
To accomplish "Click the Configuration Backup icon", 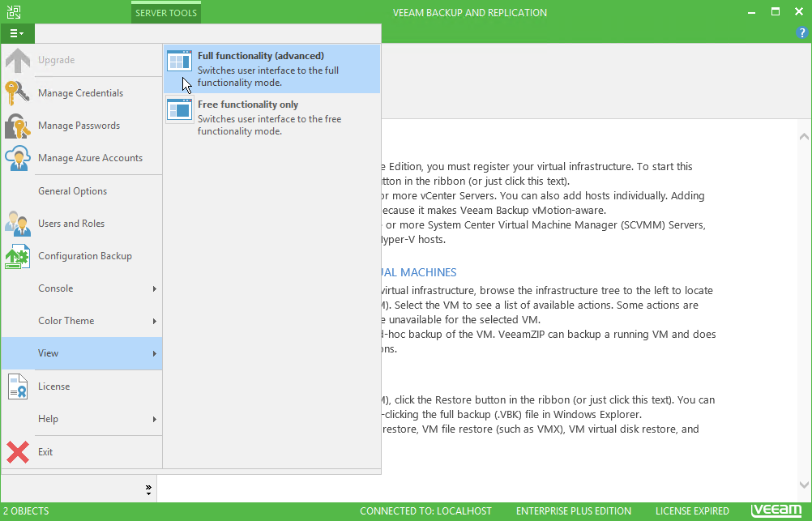I will click(x=17, y=256).
